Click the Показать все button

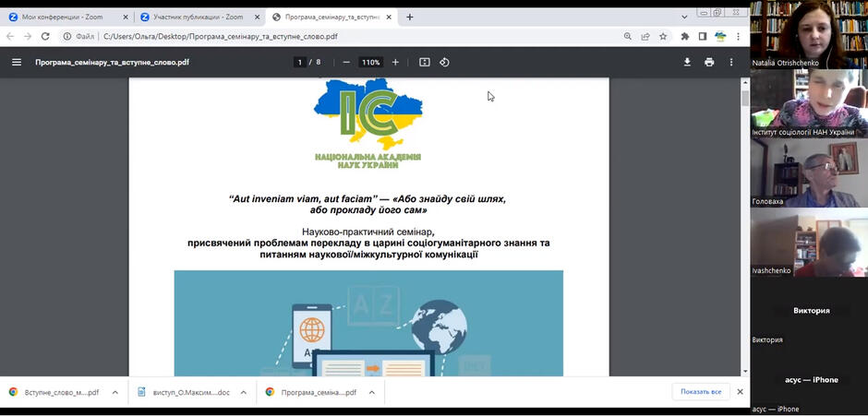(x=701, y=392)
